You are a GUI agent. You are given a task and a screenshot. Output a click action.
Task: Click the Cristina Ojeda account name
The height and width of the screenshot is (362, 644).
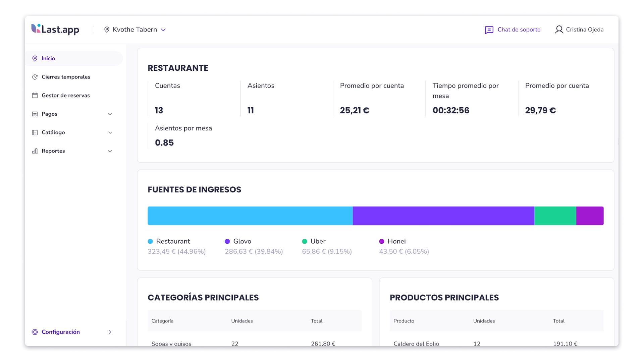(584, 29)
